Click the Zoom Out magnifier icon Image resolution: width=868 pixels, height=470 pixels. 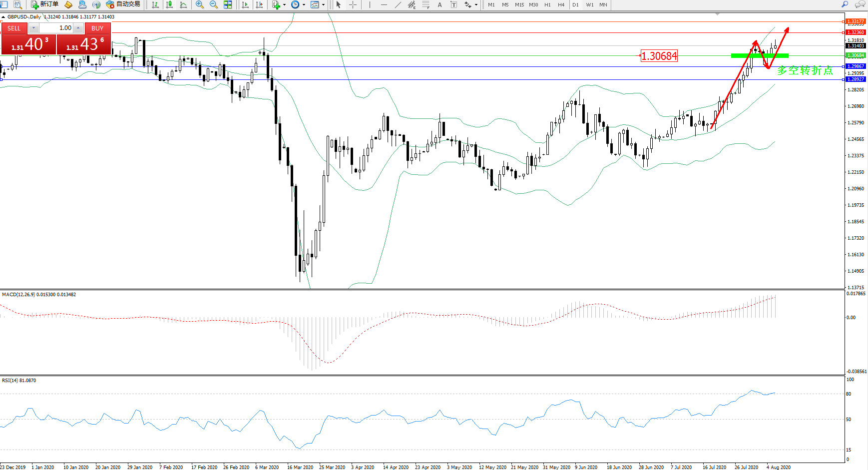coord(214,4)
